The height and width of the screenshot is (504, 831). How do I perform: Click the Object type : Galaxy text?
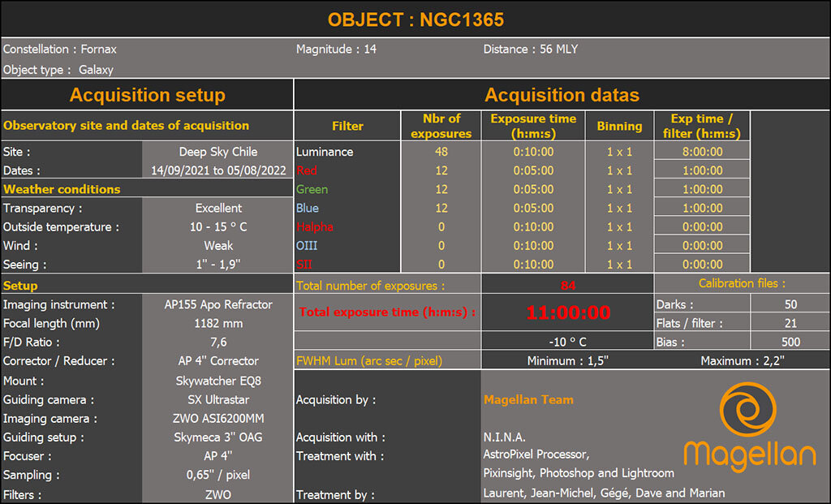pos(58,70)
